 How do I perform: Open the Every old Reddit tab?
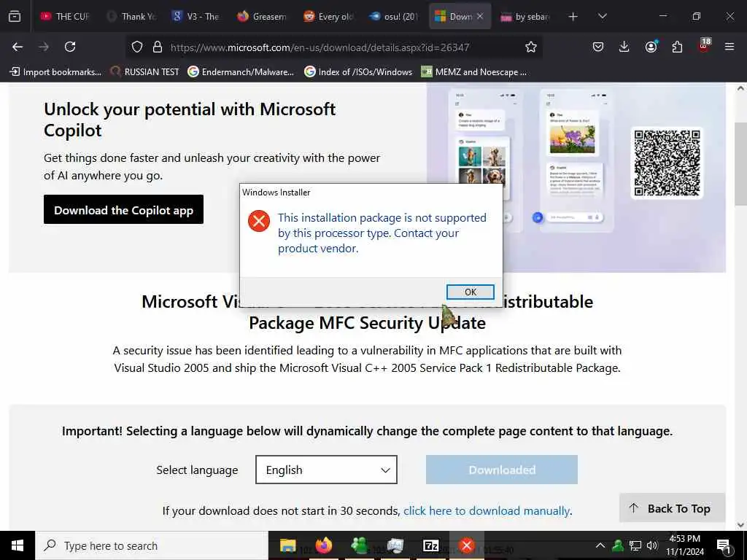pyautogui.click(x=328, y=16)
